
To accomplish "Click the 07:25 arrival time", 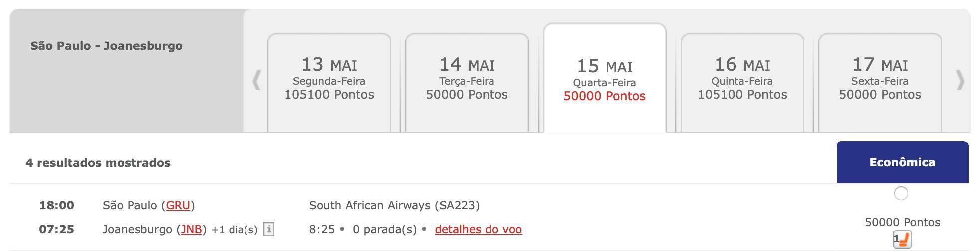I will [57, 229].
